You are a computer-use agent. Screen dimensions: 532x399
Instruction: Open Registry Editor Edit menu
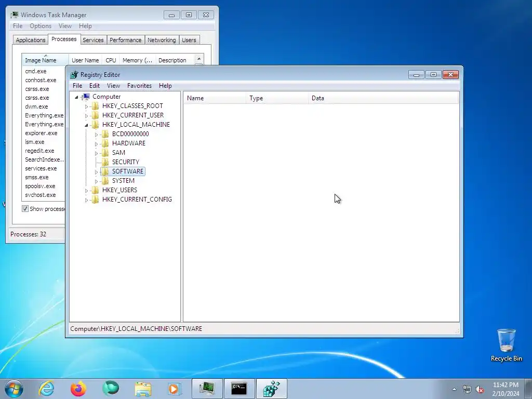coord(95,86)
